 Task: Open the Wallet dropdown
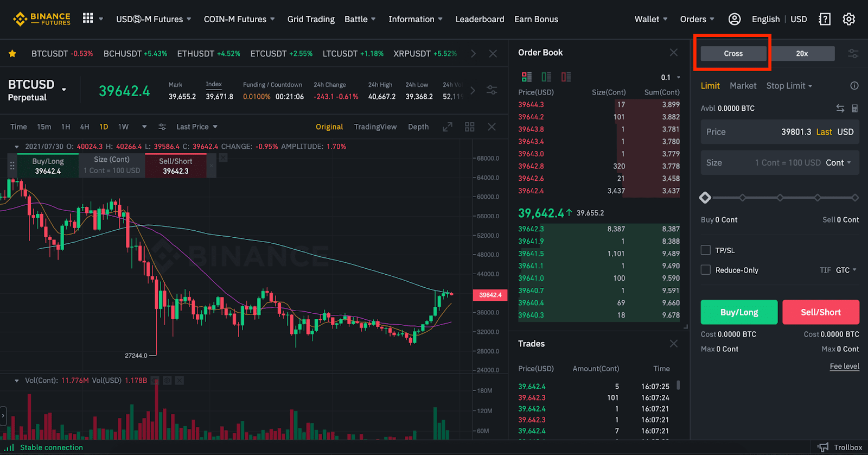[651, 19]
